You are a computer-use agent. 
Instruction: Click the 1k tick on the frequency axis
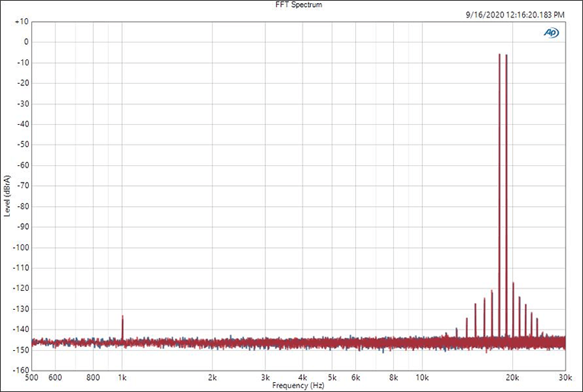[x=122, y=378]
